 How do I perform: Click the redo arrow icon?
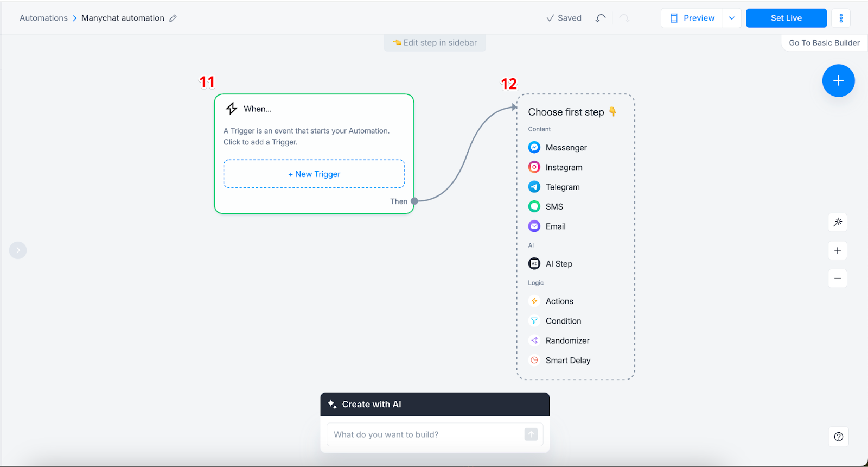[624, 18]
